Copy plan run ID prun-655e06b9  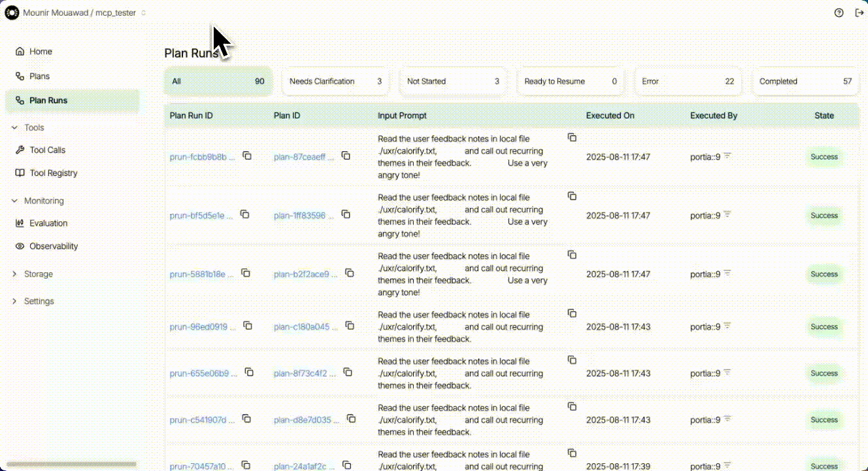pos(249,372)
